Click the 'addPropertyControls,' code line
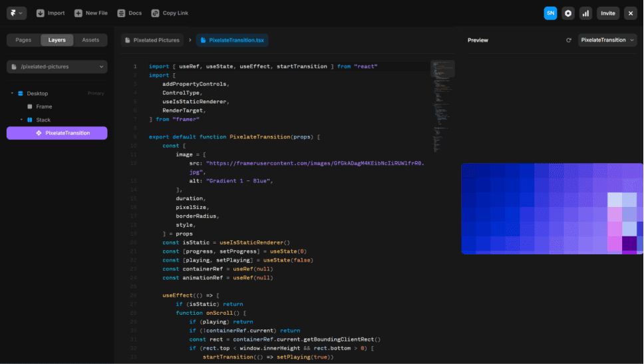Screen dimensions: 644x364 [196, 84]
